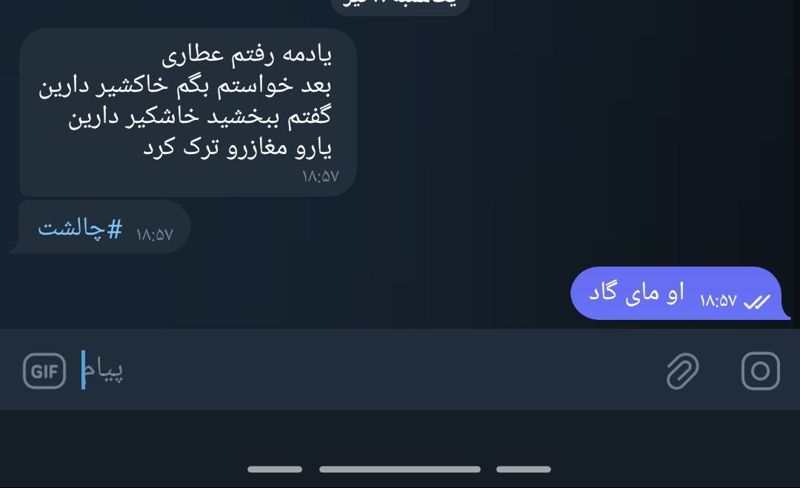Tap the left navigation bar pill
Image resolution: width=800 pixels, height=488 pixels.
pos(275,469)
